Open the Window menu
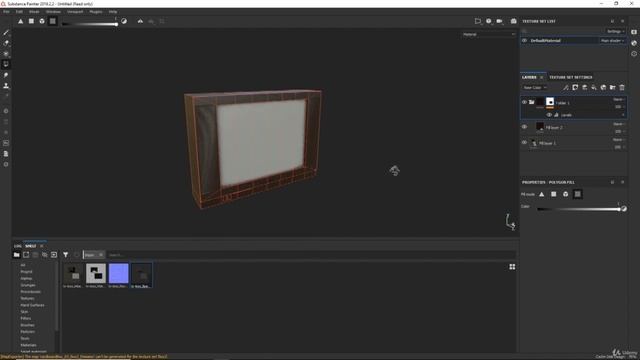 point(53,12)
